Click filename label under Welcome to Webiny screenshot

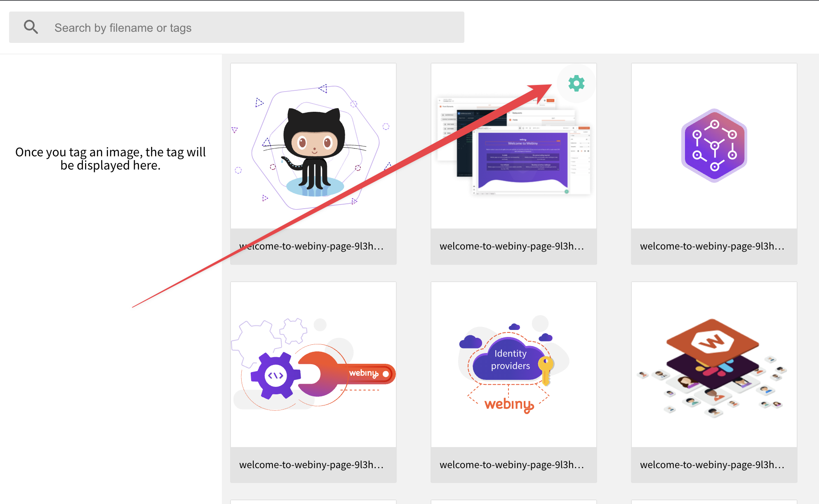click(512, 246)
